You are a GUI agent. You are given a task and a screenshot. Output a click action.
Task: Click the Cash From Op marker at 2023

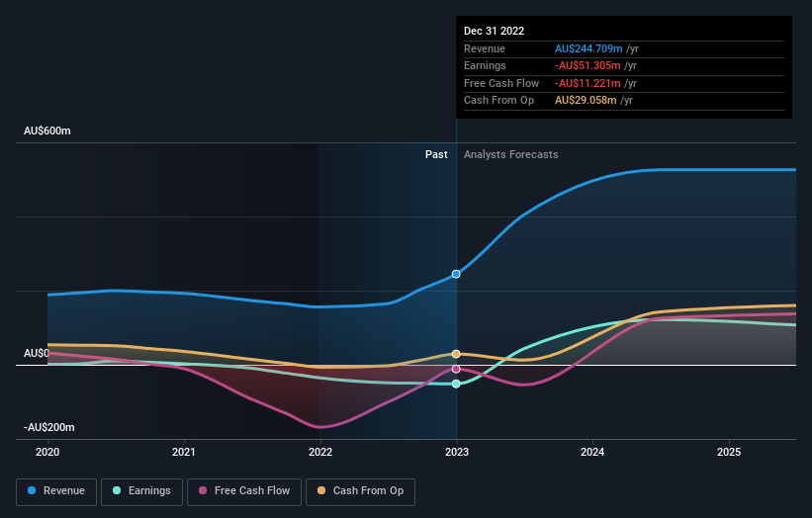click(x=456, y=354)
